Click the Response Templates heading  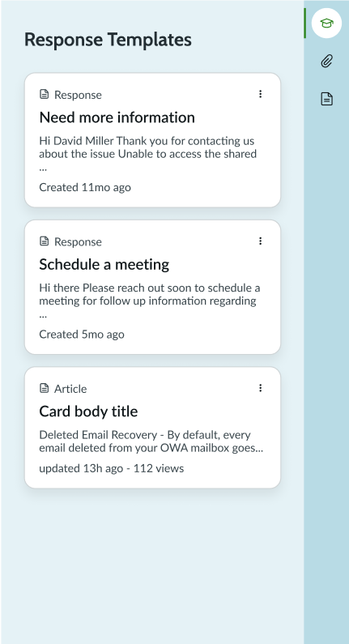pos(108,40)
